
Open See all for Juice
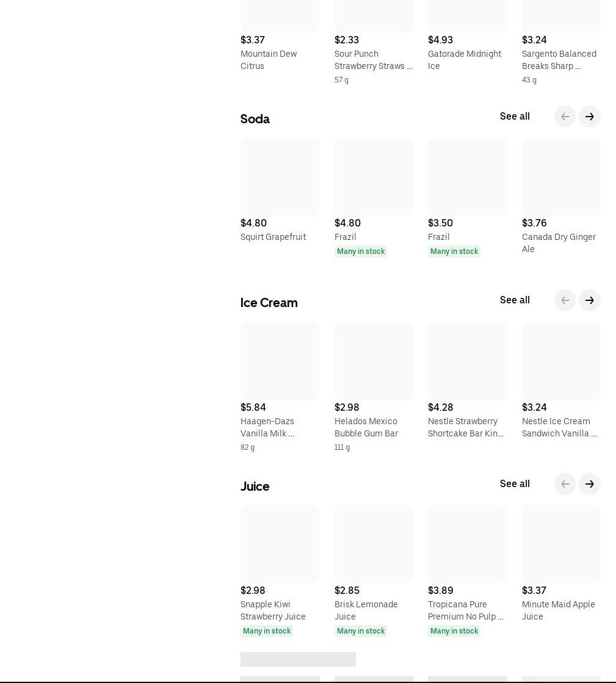click(515, 484)
